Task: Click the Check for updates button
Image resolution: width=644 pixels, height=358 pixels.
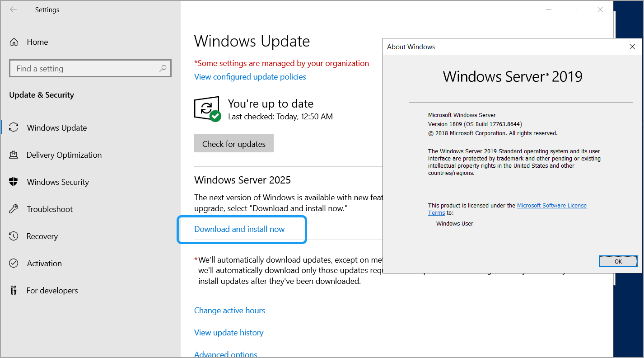Action: [234, 144]
